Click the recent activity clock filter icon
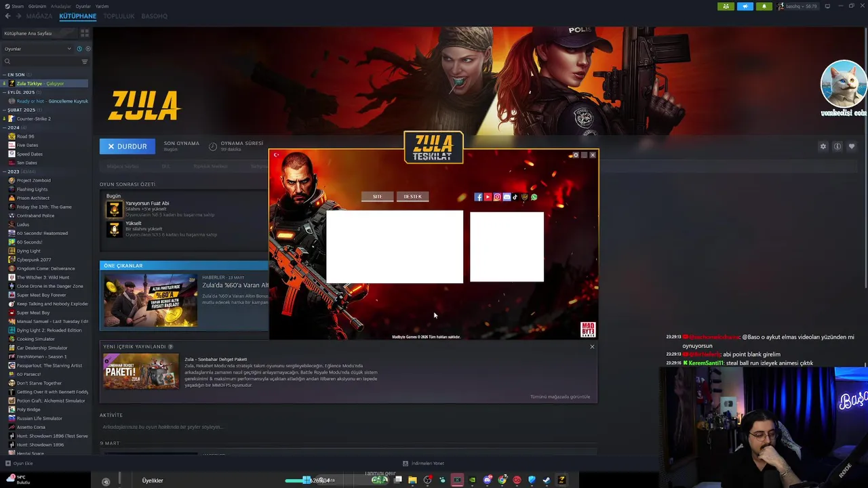The image size is (868, 488). click(x=79, y=49)
